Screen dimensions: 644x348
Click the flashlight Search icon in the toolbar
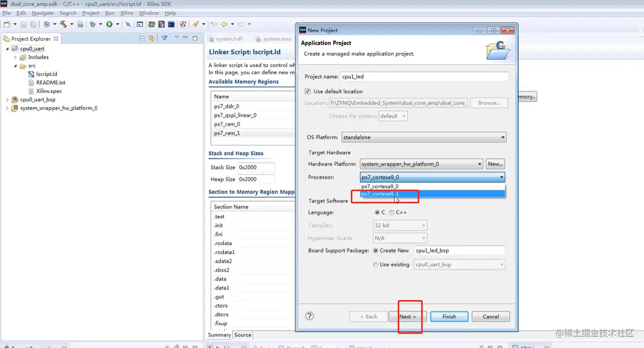point(195,24)
